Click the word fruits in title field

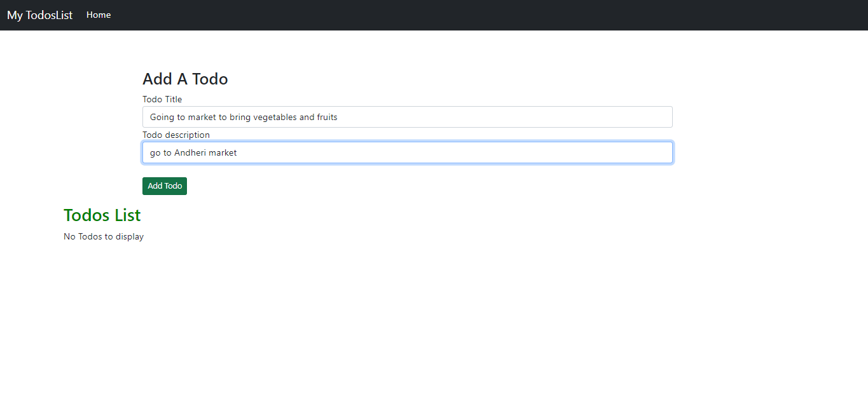click(x=327, y=117)
